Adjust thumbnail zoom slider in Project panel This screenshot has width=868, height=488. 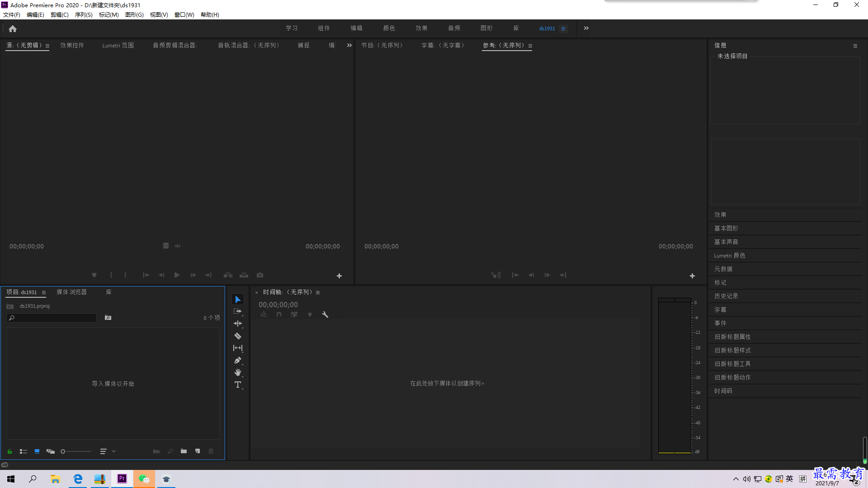pos(76,451)
